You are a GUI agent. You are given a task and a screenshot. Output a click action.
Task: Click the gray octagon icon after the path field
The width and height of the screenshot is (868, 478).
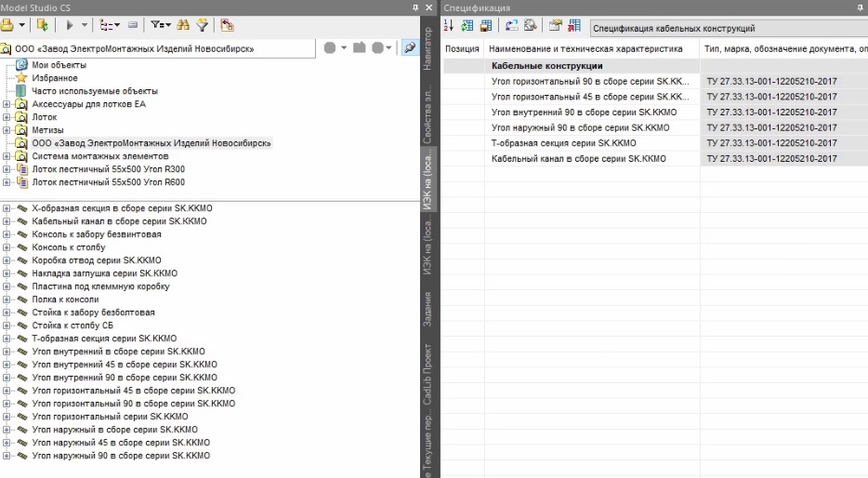coord(330,48)
